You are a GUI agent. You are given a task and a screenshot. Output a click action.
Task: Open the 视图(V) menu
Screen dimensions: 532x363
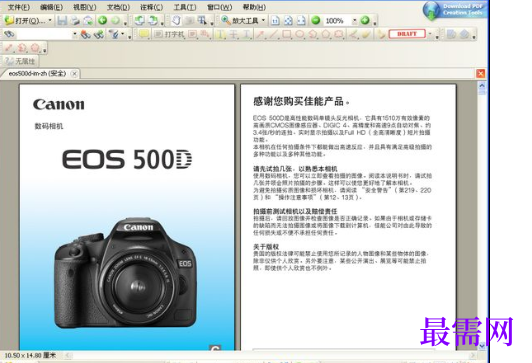[x=84, y=7]
